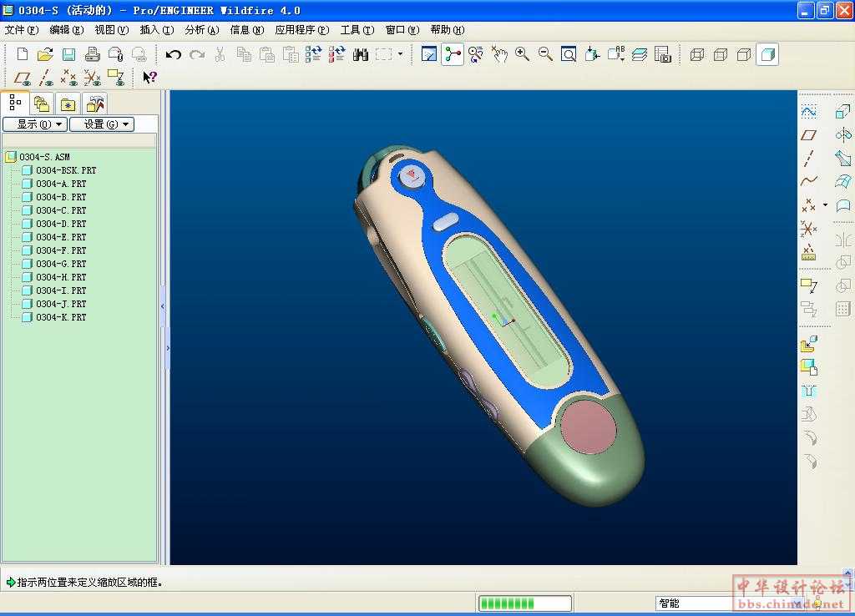Open the 设置(G) dropdown in model tree
The image size is (855, 616).
tap(102, 124)
